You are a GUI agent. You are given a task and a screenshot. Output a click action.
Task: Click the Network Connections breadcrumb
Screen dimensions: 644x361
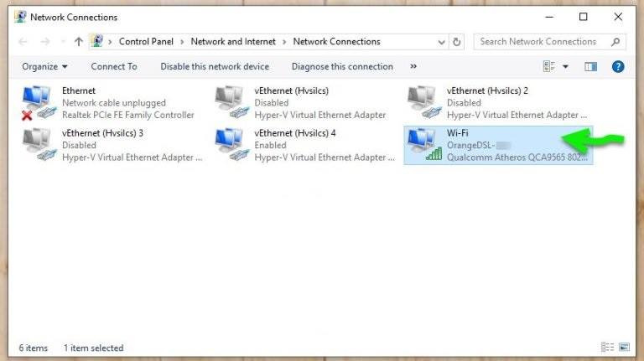[x=336, y=41]
